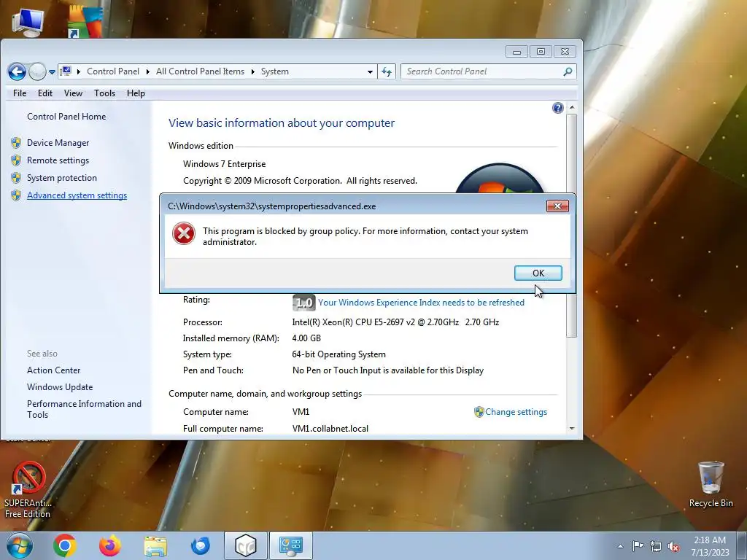
Task: Click the scroll up arrow of System window
Action: (572, 108)
